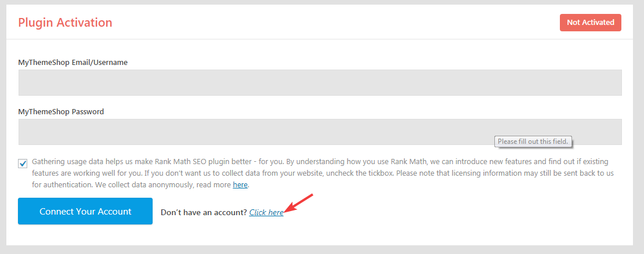
Task: Click the MyThemeShop Password label
Action: point(61,111)
